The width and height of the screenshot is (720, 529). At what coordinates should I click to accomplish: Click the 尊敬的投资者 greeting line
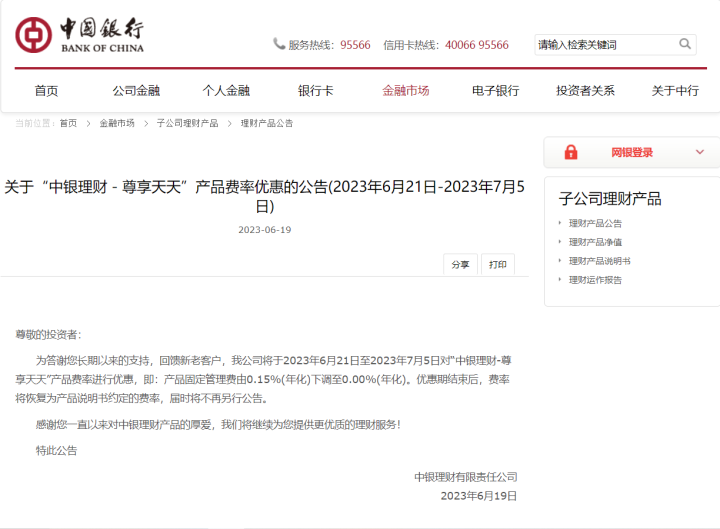48,334
